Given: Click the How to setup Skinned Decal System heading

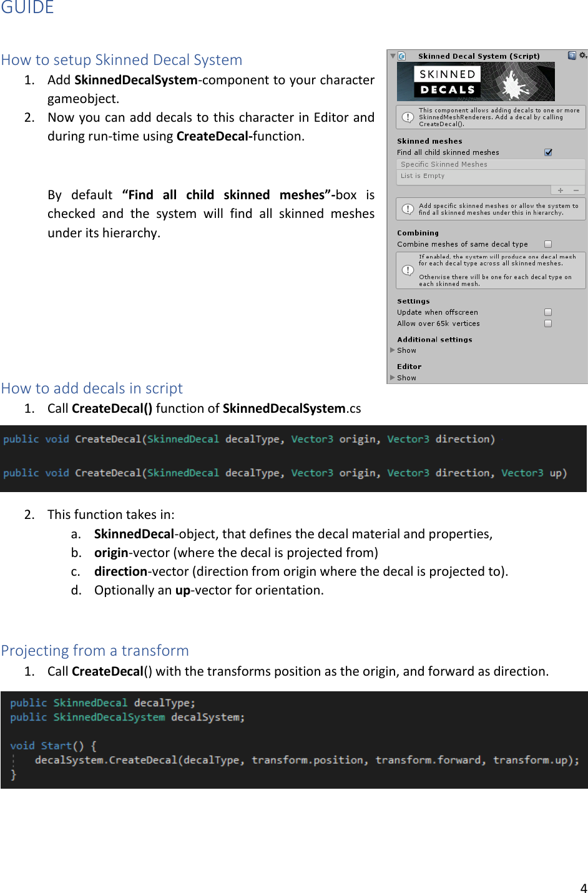Looking at the screenshot, I should coord(122,60).
